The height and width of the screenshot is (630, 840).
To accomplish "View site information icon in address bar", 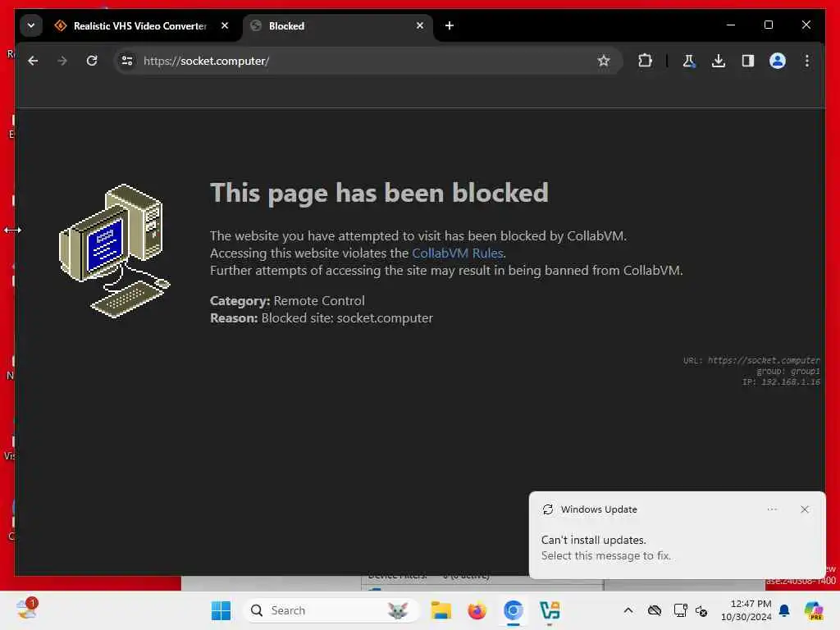I will point(127,61).
